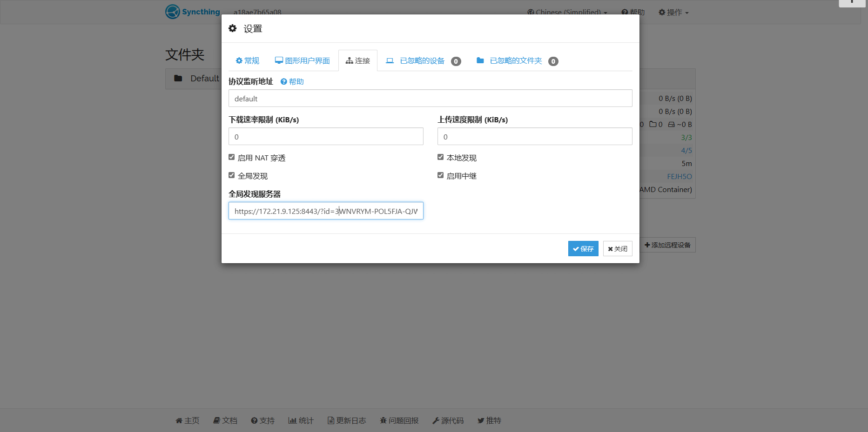The height and width of the screenshot is (432, 868).
Task: Click the wrench icon for 源代码
Action: [436, 421]
